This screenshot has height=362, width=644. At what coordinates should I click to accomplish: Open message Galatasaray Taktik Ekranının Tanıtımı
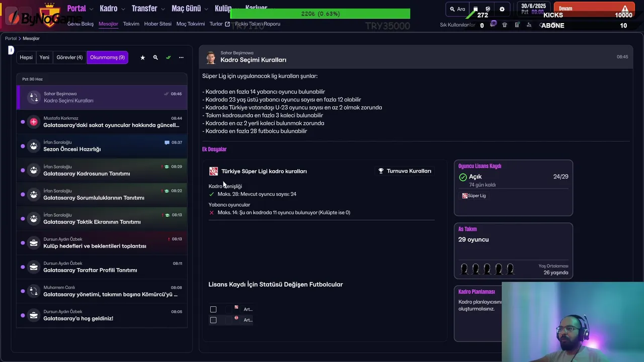pyautogui.click(x=102, y=218)
